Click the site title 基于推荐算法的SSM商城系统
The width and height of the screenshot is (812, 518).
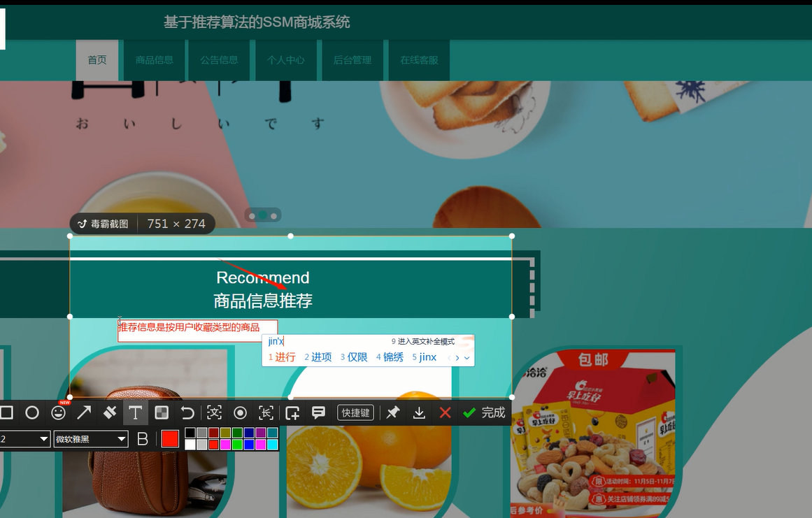[257, 22]
